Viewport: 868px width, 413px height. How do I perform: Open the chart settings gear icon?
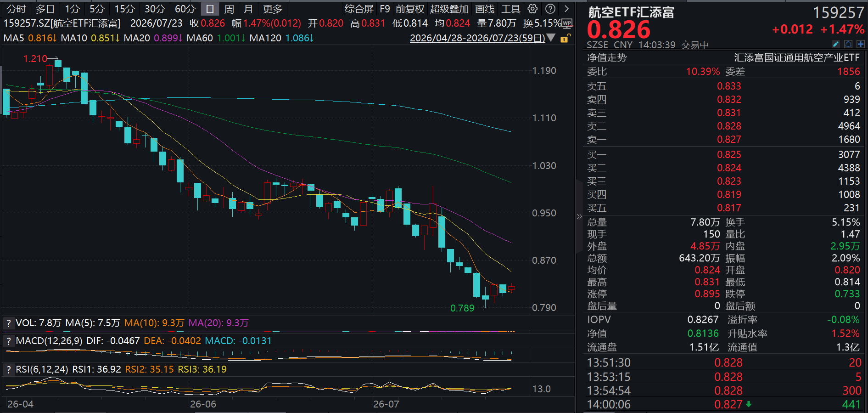click(532, 9)
